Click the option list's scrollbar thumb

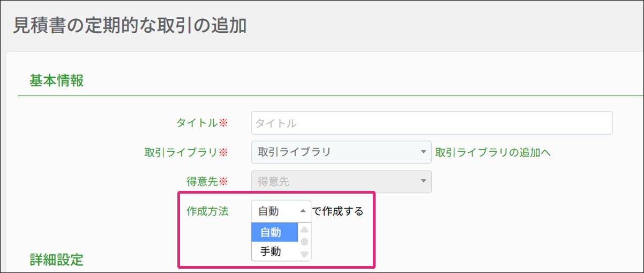(304, 241)
